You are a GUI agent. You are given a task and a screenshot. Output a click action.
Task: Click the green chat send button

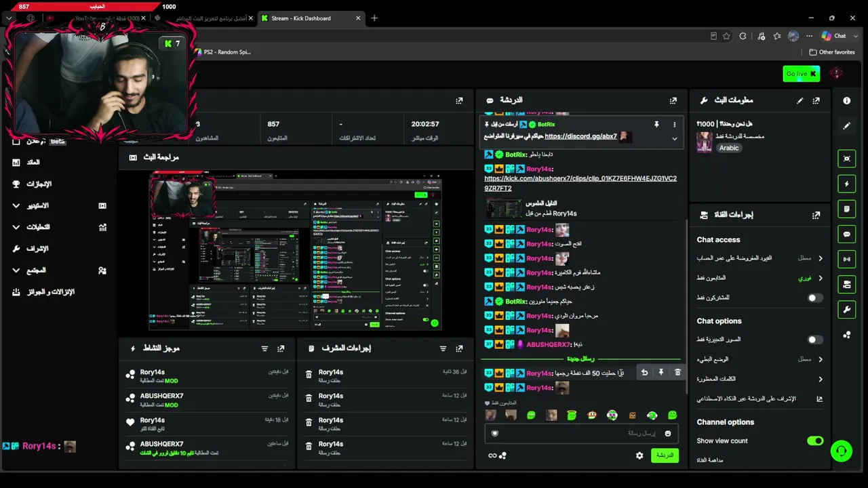[x=665, y=455]
